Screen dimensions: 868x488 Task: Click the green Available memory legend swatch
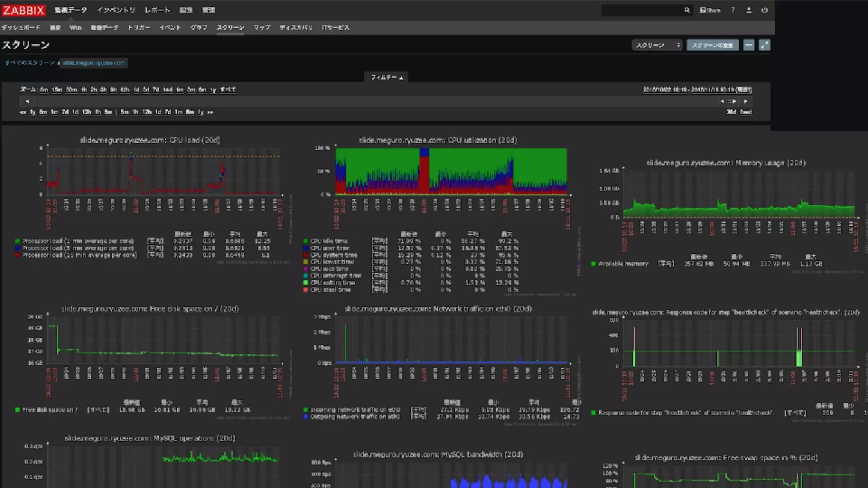tap(593, 263)
